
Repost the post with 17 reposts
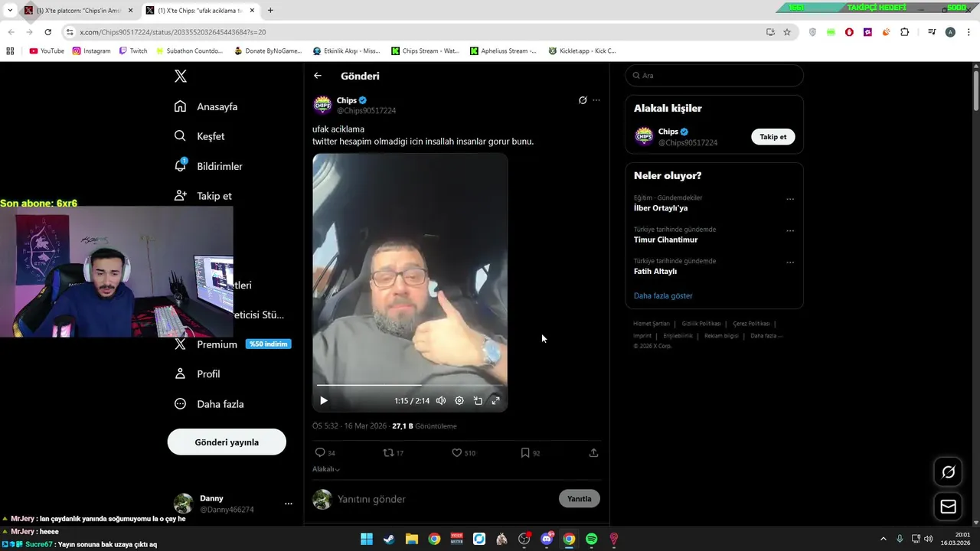click(393, 453)
